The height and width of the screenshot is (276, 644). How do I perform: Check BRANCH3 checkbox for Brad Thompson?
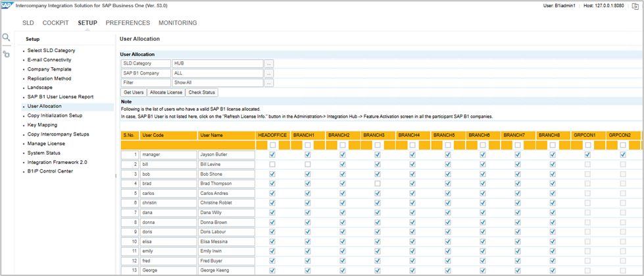378,183
